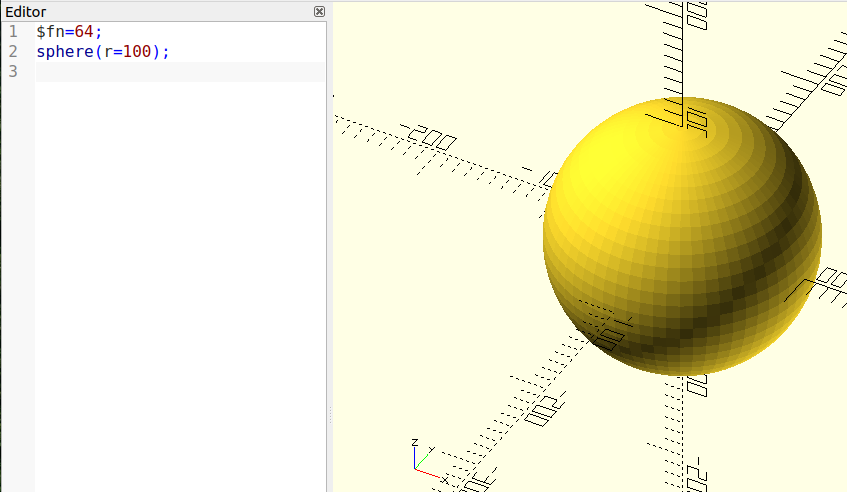Click the red X axis arrow
Image resolution: width=847 pixels, height=492 pixels.
click(428, 473)
